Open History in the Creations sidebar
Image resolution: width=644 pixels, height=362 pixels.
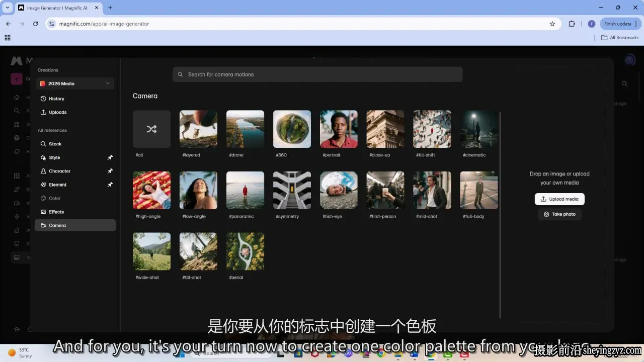tap(75, 99)
